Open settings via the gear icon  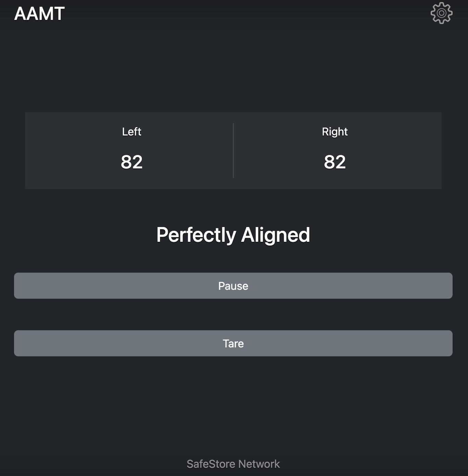click(441, 13)
